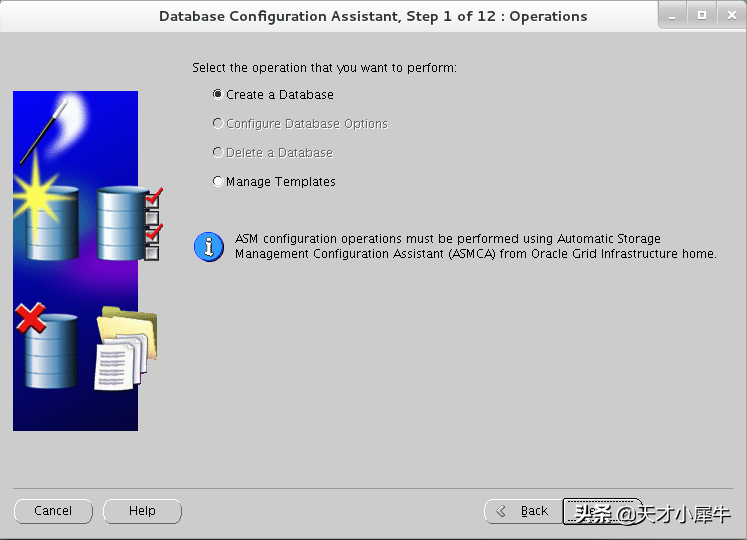
Task: Click the 'Select the operation that you want to perform' text
Action: (324, 68)
